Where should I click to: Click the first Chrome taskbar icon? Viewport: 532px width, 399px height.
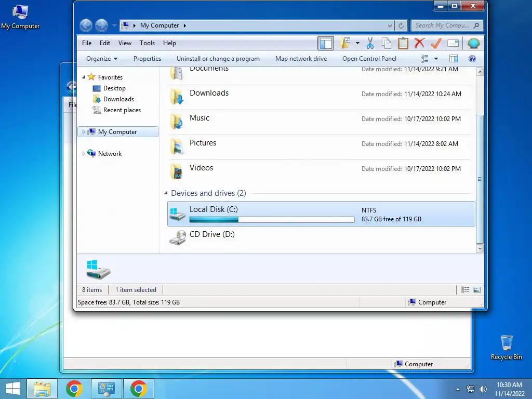[74, 389]
